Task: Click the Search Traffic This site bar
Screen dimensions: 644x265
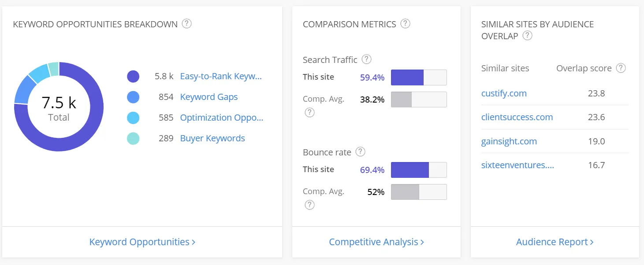Action: tap(418, 77)
